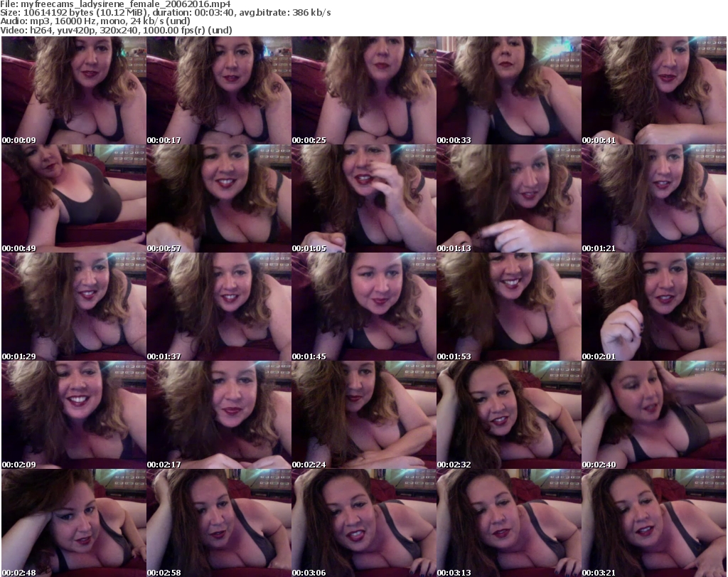Choose the thumbnail marked 00:00:41

coord(654,90)
